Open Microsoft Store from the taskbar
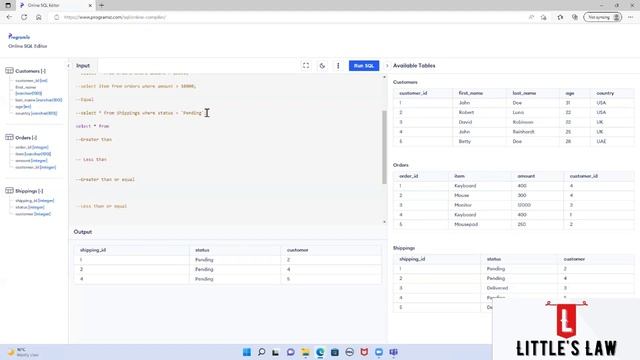 click(x=335, y=352)
